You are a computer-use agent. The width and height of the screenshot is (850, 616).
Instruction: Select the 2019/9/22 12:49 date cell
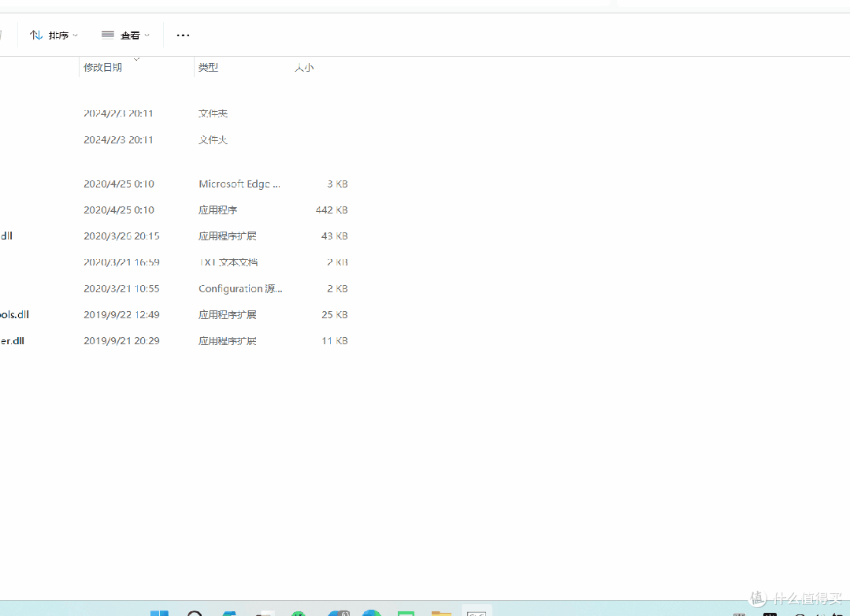[121, 314]
